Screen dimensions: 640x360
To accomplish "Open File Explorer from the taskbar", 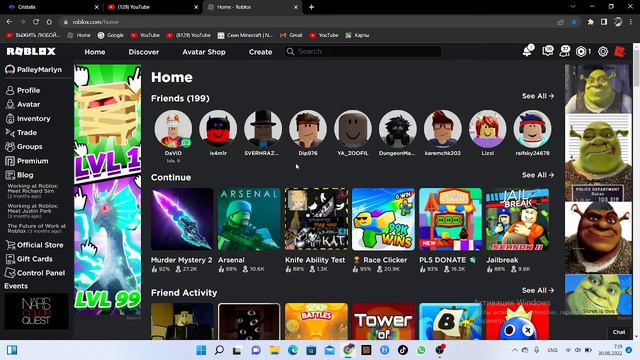I will [274, 350].
